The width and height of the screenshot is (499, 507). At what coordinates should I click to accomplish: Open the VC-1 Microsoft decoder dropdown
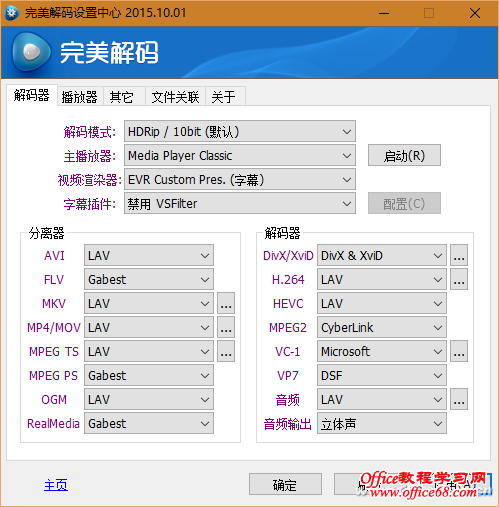tap(382, 351)
